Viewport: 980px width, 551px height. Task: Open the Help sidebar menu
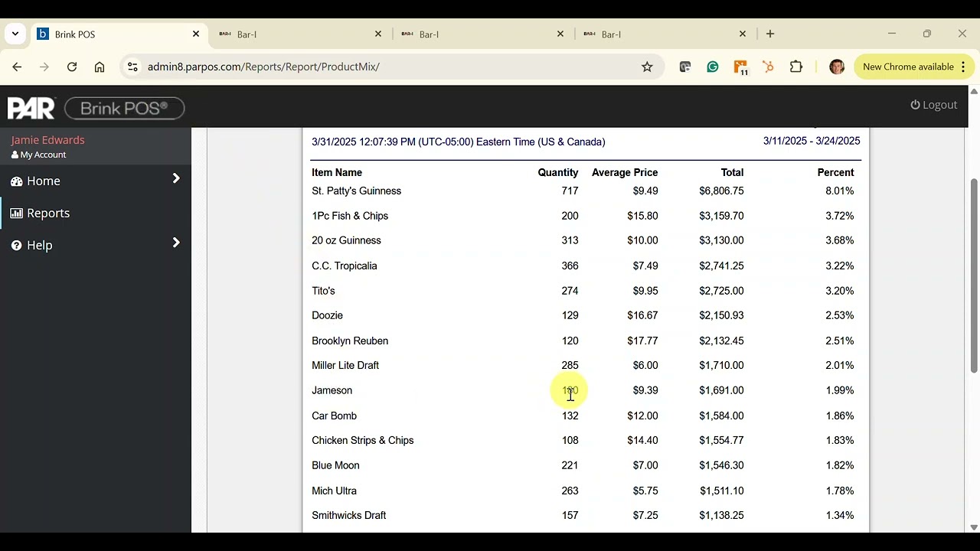(95, 245)
